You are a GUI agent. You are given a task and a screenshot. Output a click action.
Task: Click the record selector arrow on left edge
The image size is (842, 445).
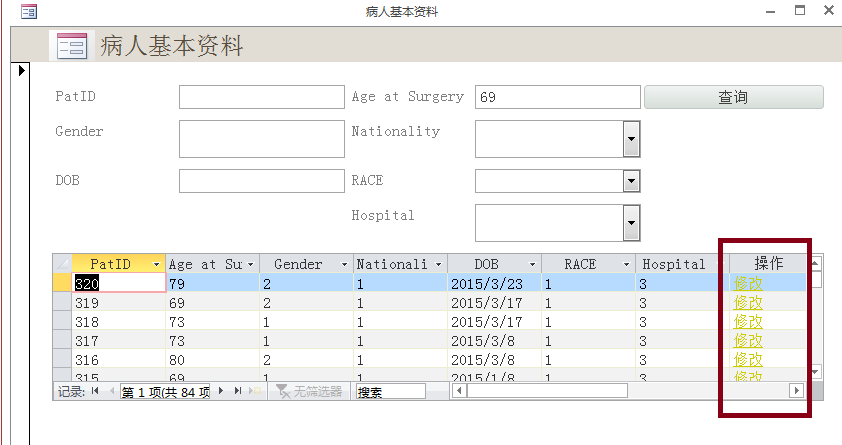[x=21, y=70]
